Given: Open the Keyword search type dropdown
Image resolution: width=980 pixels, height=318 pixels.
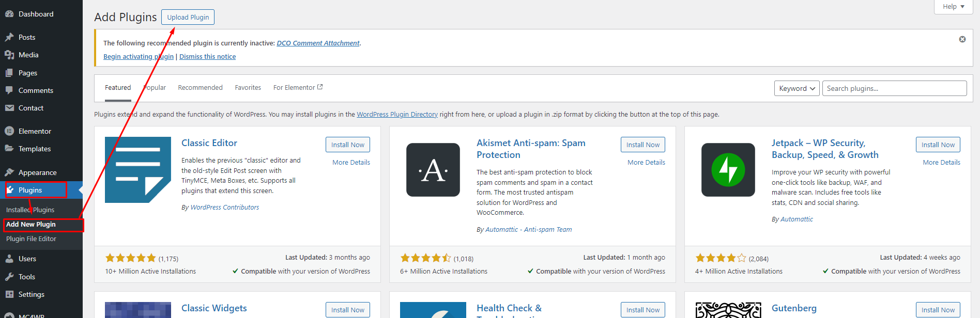Looking at the screenshot, I should tap(797, 88).
